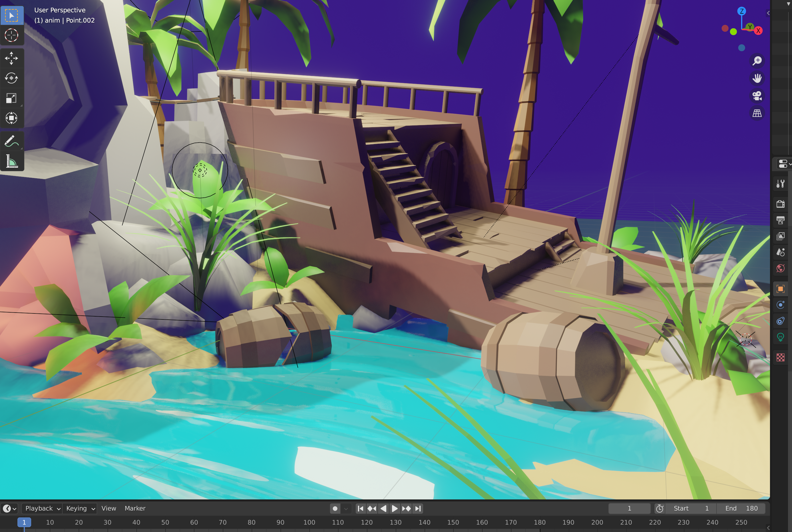Open the Properties editor type dropdown
Image resolution: width=792 pixels, height=532 pixels.
coord(785,164)
